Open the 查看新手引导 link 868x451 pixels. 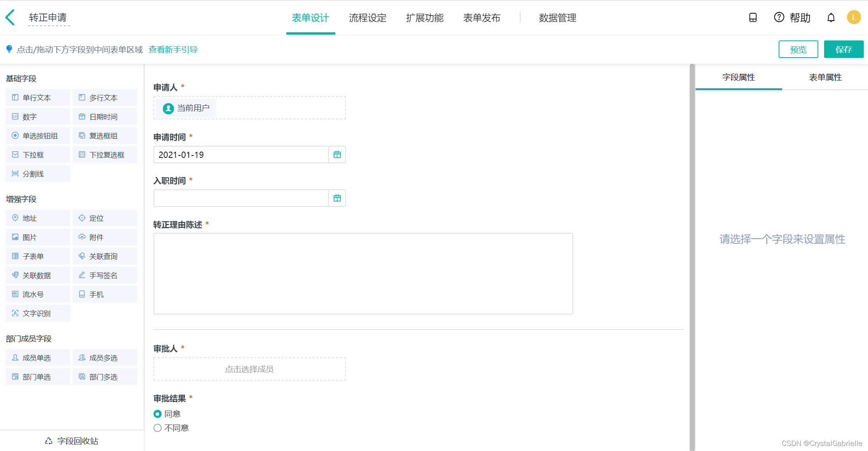(173, 49)
